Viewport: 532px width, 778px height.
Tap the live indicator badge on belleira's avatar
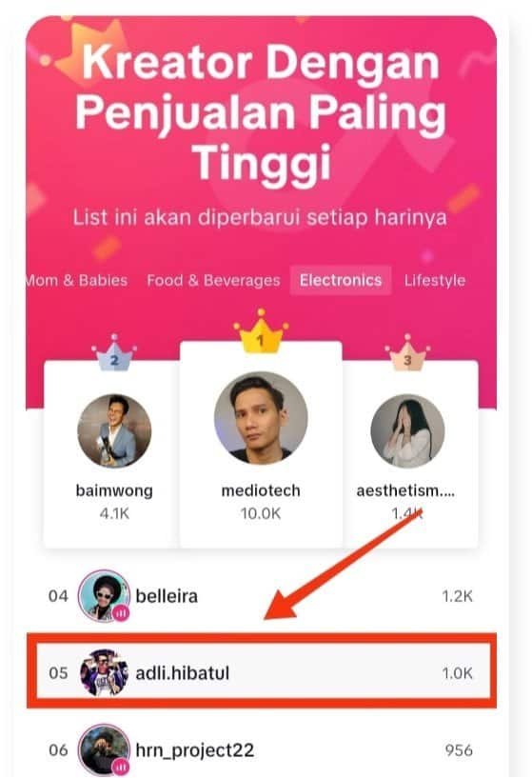click(x=121, y=613)
